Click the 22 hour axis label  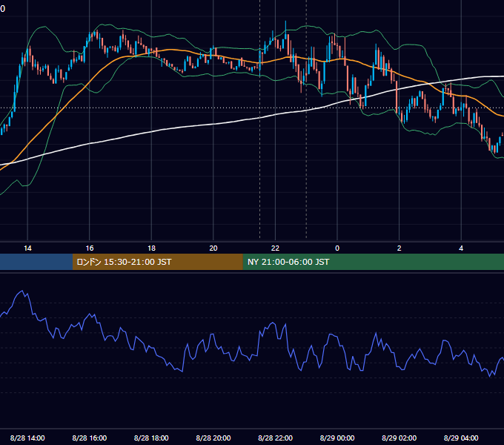coord(275,248)
